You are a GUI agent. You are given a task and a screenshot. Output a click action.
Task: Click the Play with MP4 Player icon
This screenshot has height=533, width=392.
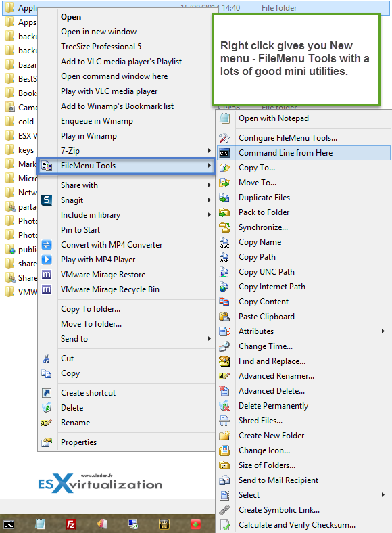pyautogui.click(x=47, y=260)
